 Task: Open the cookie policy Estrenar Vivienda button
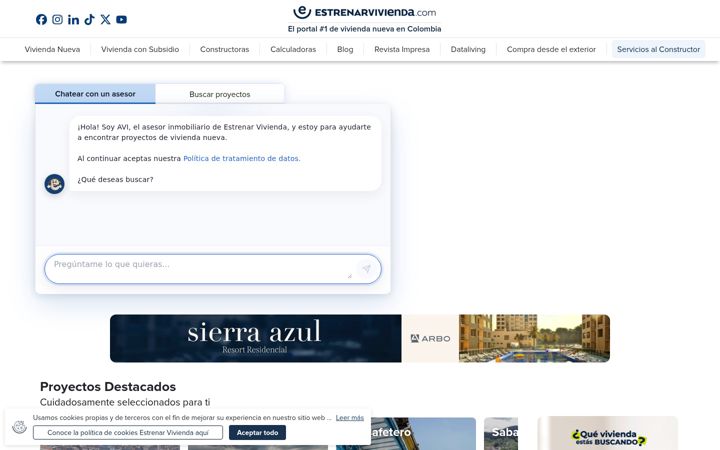coord(128,433)
